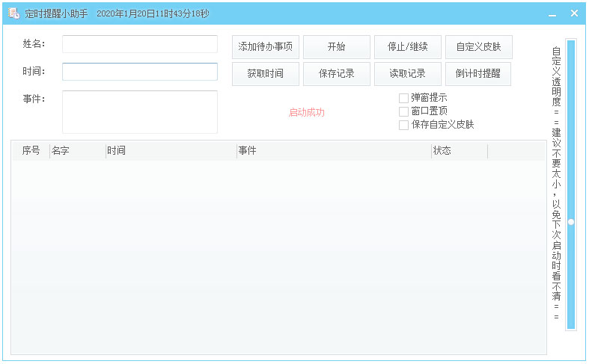
Task: Click the 状态 column header
Action: pos(459,151)
